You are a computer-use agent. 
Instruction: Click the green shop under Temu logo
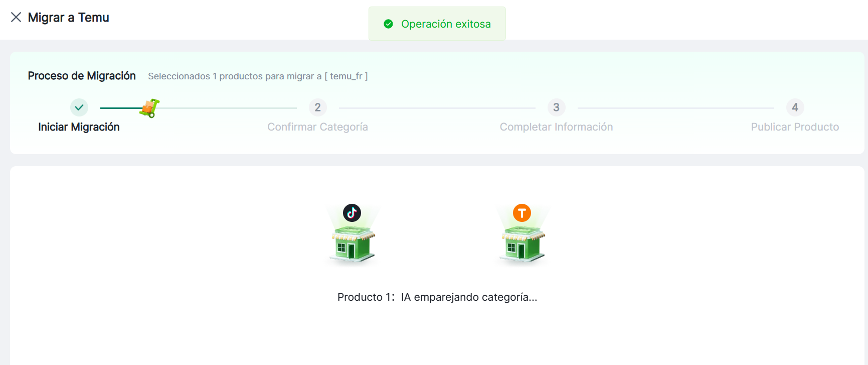(x=522, y=244)
